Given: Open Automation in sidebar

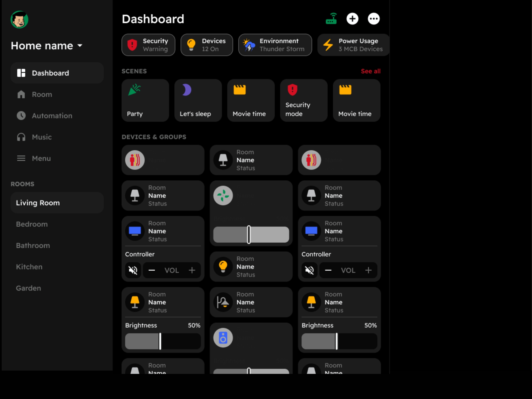Looking at the screenshot, I should (57, 116).
